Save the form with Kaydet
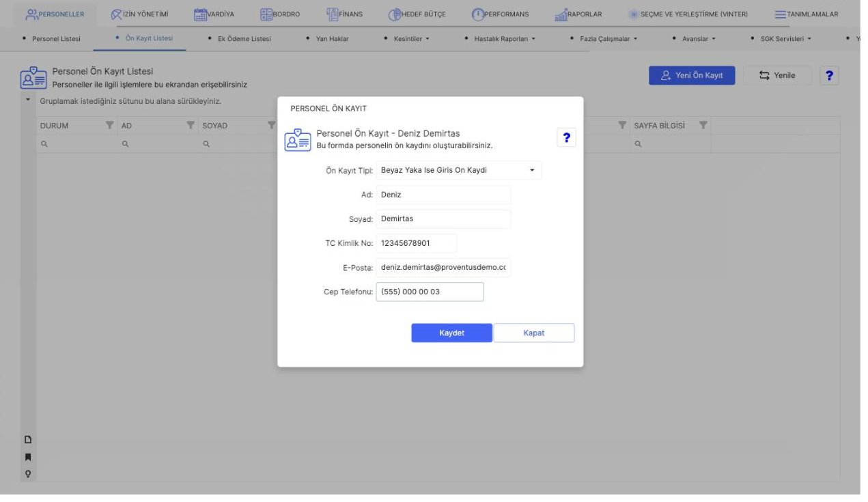This screenshot has width=868, height=502. pyautogui.click(x=451, y=333)
